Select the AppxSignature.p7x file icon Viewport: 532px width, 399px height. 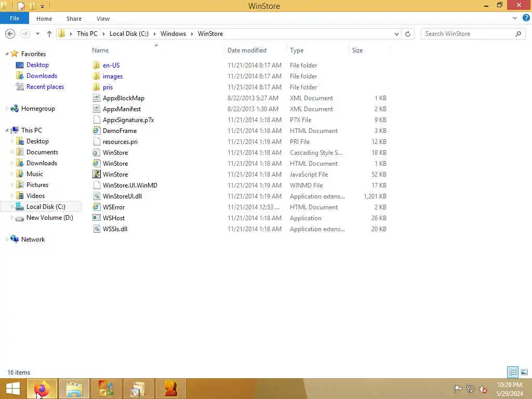[x=96, y=120]
